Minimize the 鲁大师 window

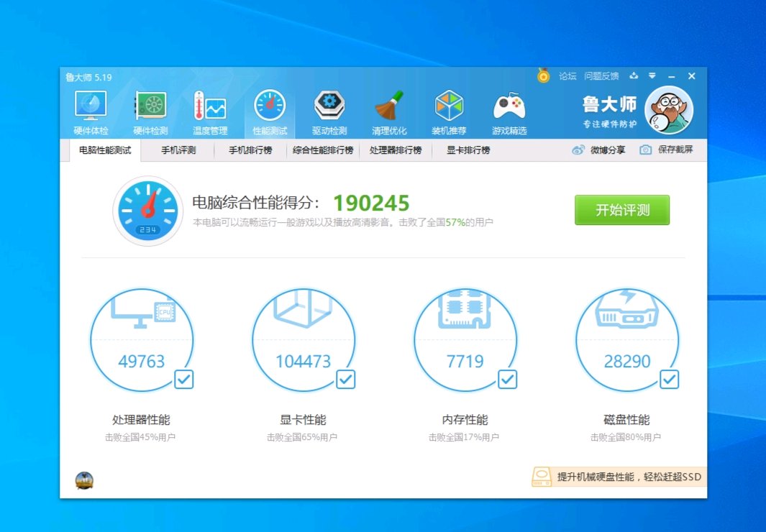coord(672,76)
